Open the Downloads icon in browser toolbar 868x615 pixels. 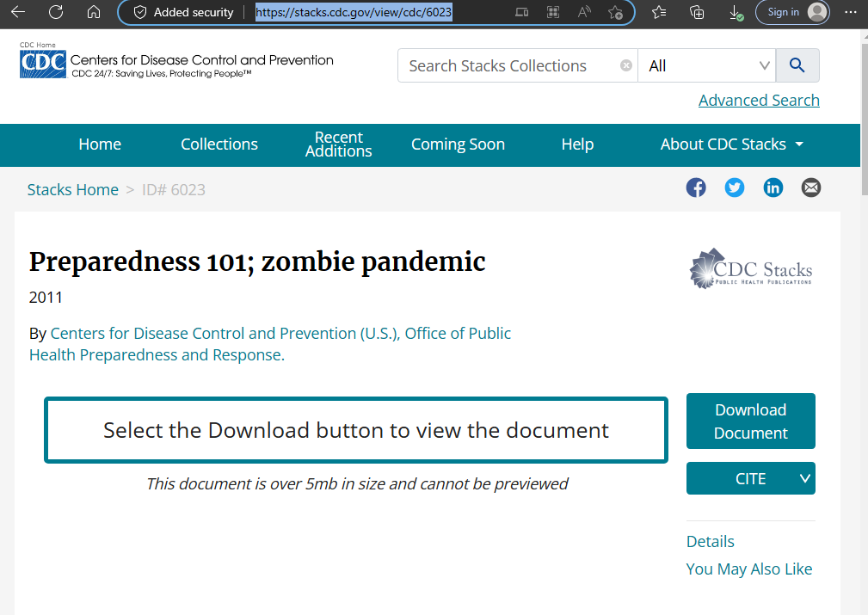(736, 12)
